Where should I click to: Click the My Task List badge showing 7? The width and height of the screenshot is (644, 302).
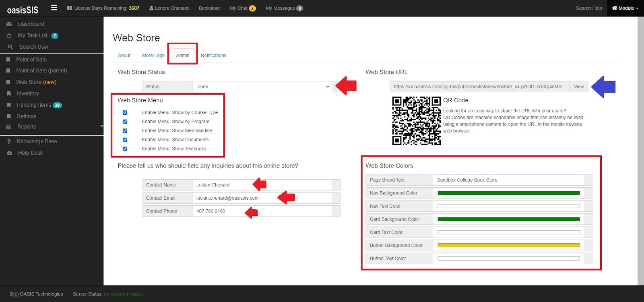click(x=55, y=36)
